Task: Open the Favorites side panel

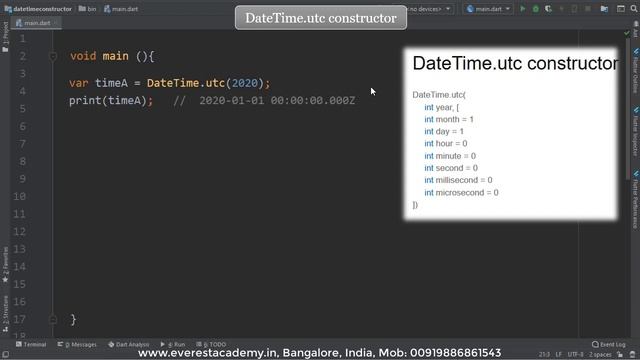Action: 5,264
